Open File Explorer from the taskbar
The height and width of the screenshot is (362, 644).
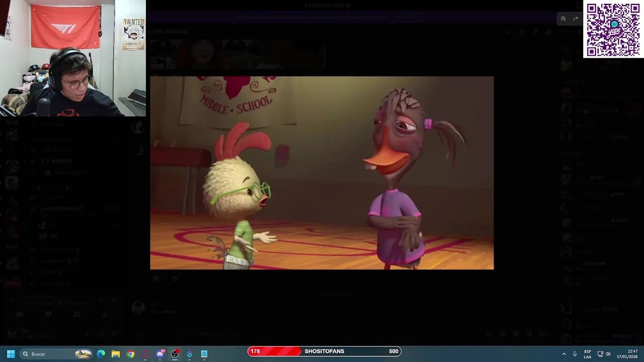(116, 354)
